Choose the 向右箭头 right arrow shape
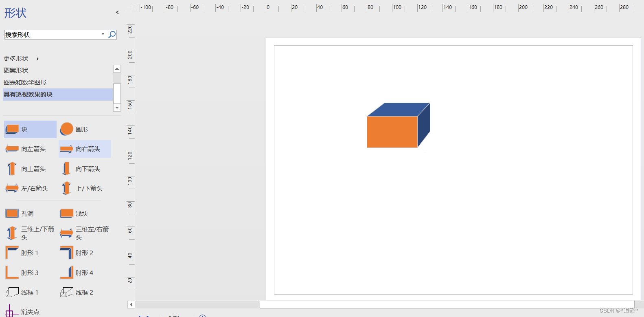 pos(66,149)
